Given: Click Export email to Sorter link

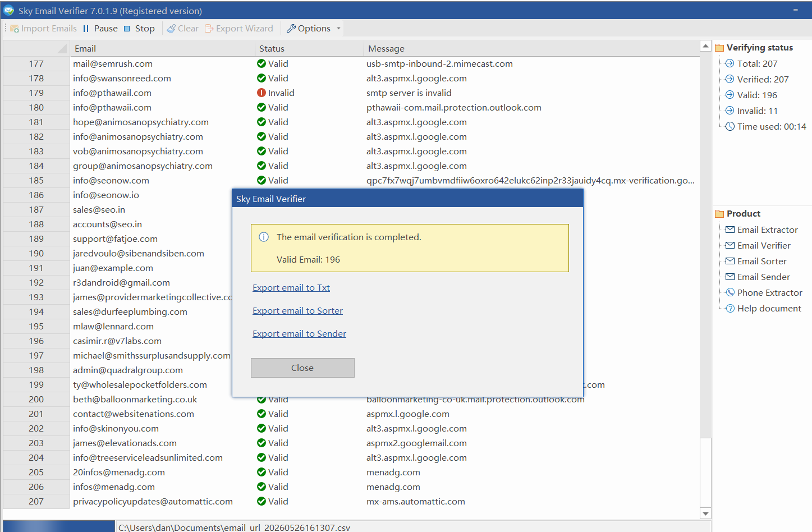Looking at the screenshot, I should point(297,311).
